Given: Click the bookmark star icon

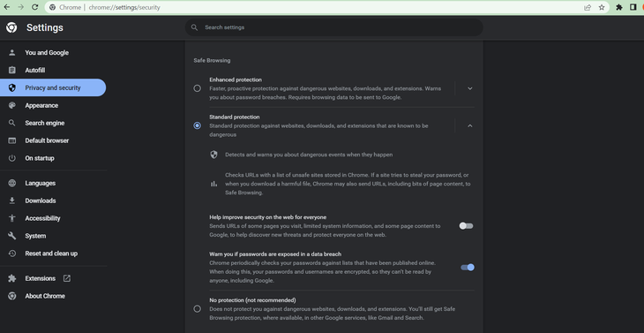Looking at the screenshot, I should [602, 7].
